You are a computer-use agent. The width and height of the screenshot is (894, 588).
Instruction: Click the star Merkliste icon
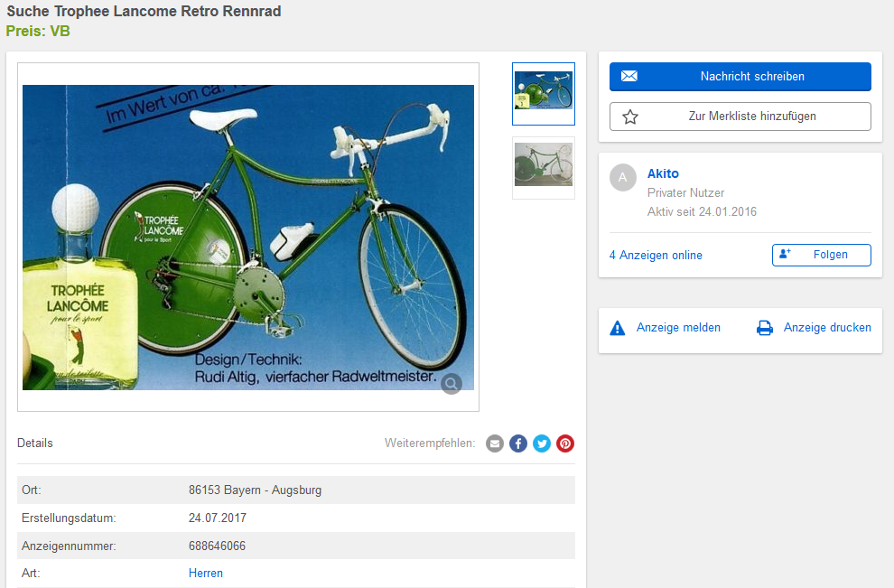click(630, 117)
